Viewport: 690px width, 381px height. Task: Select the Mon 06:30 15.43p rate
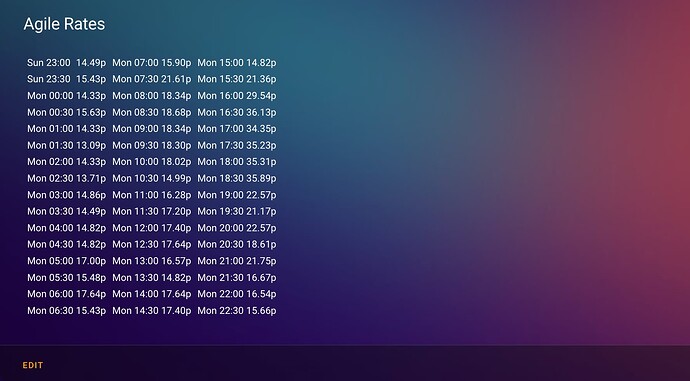click(x=66, y=311)
